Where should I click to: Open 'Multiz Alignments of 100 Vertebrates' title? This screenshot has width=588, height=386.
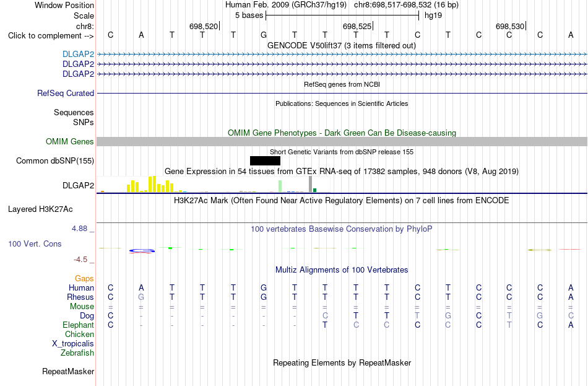(x=342, y=270)
